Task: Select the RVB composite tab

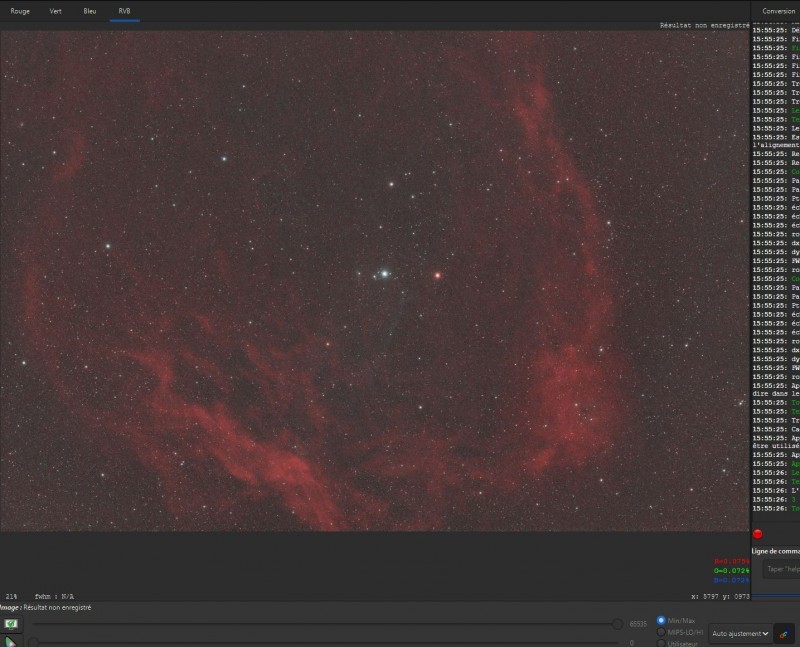Action: [124, 11]
